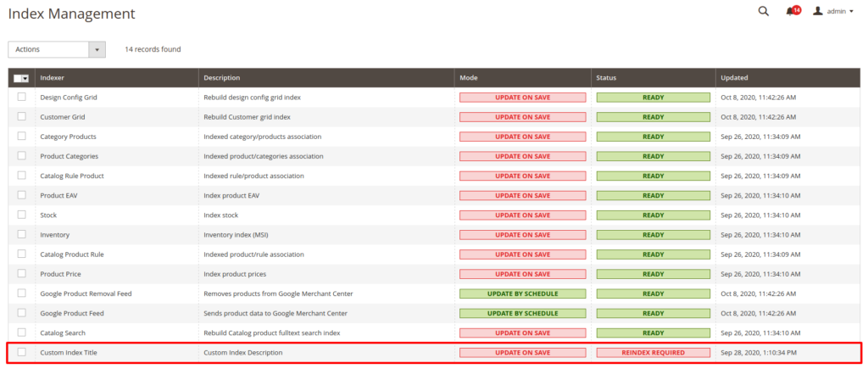Click Update on Save badge for Stock
Viewport: 868px width, 369px height.
point(522,215)
